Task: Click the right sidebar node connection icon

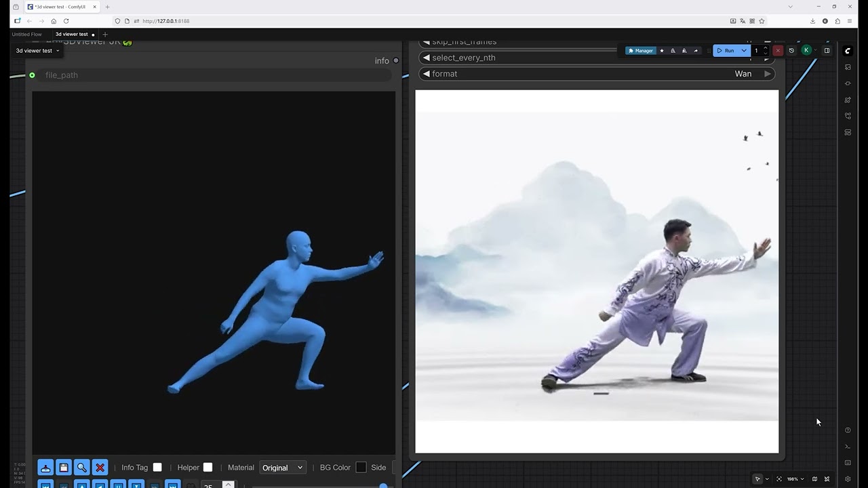Action: (848, 83)
